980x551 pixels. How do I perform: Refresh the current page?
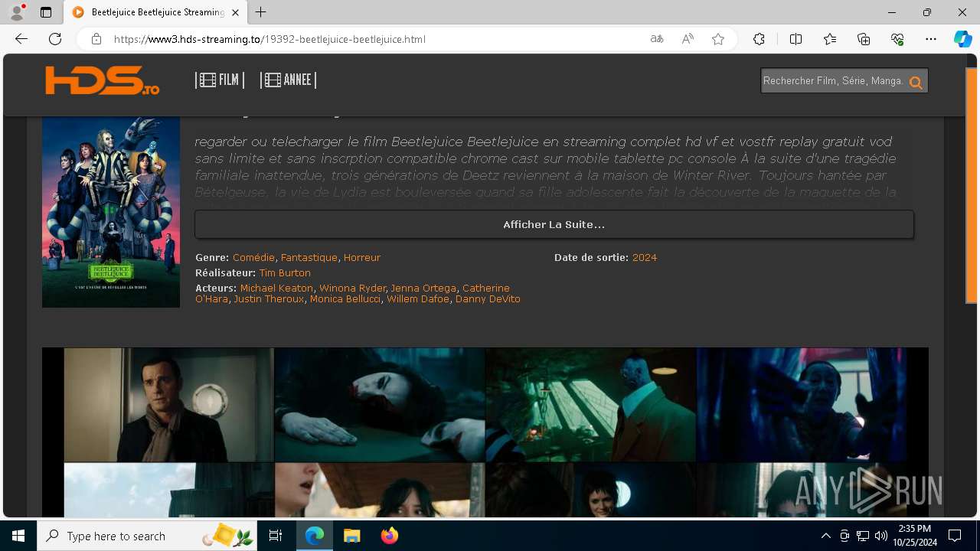pyautogui.click(x=55, y=39)
